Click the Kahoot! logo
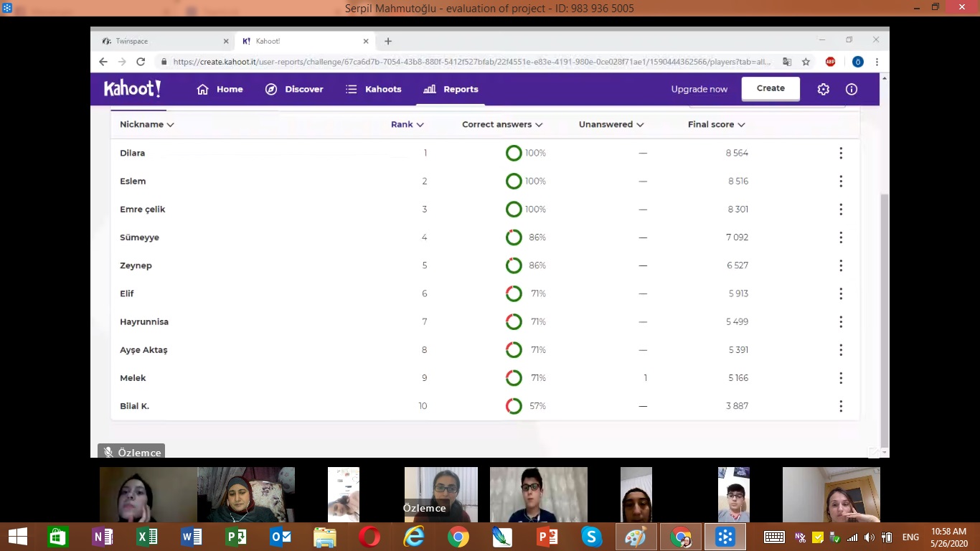This screenshot has width=980, height=551. click(132, 89)
